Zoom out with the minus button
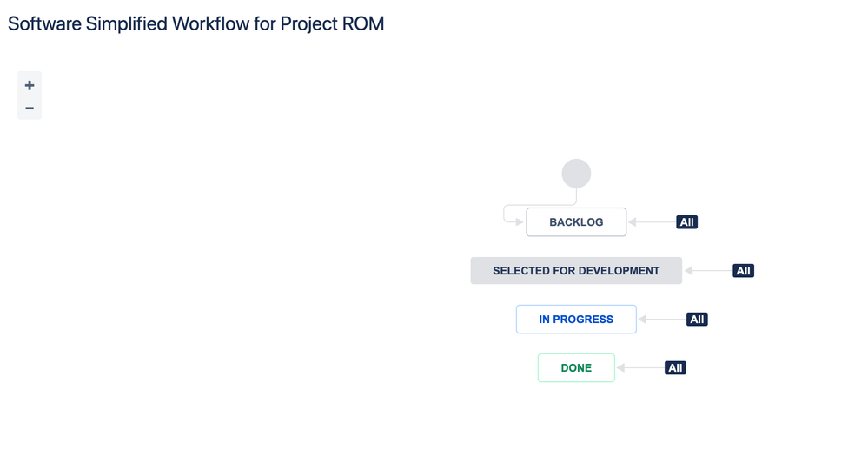Viewport: 868px width, 449px height. click(30, 108)
